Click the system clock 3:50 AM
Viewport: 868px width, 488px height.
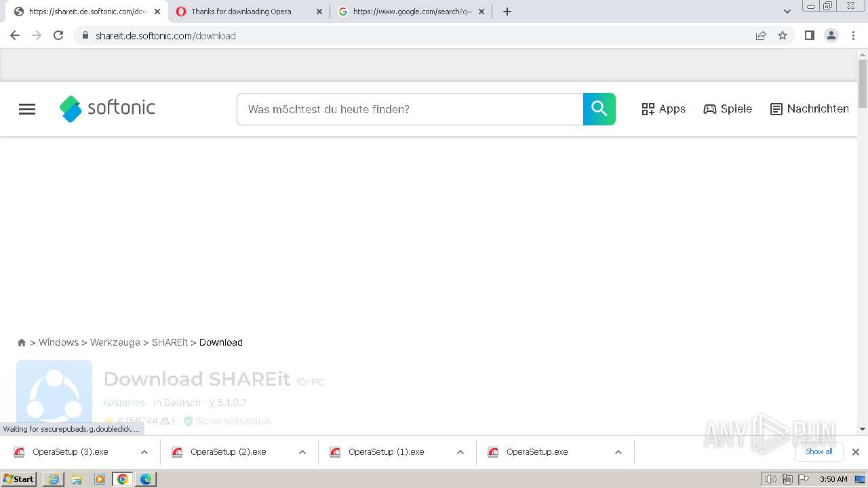[x=833, y=479]
